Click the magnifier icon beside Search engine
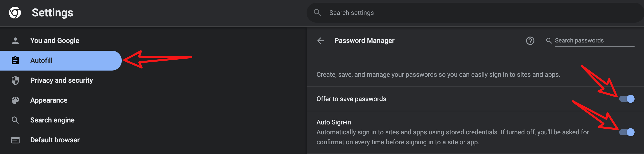Image resolution: width=644 pixels, height=154 pixels. point(15,120)
